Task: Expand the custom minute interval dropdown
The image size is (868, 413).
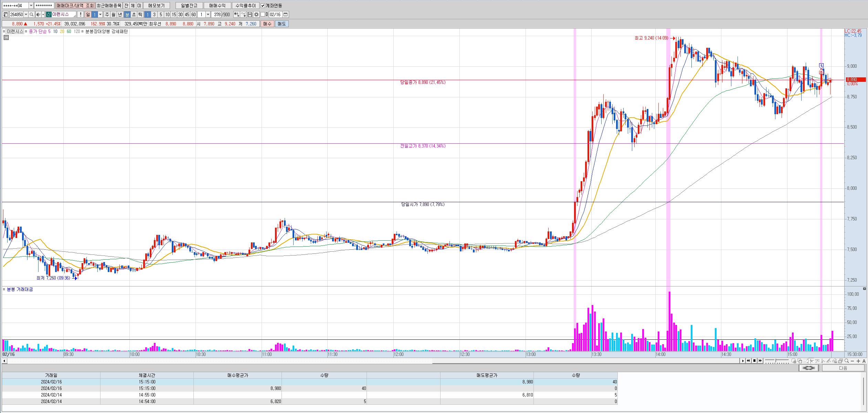Action: point(208,14)
